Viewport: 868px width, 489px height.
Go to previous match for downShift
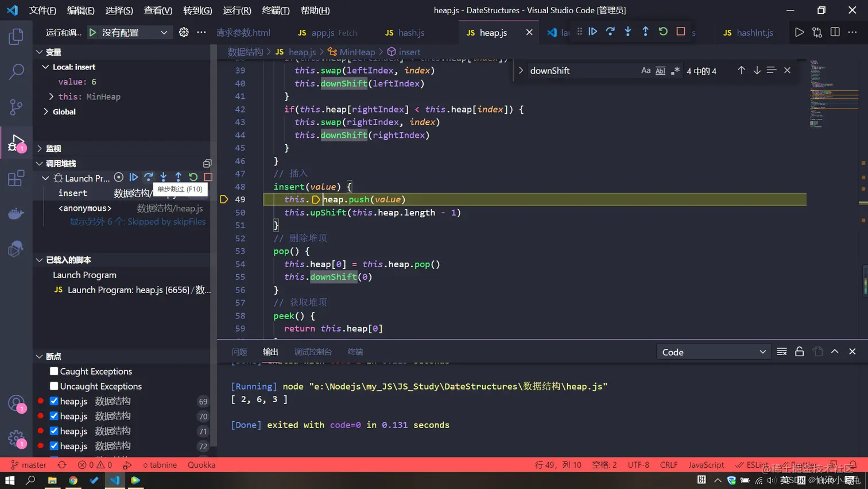point(741,71)
